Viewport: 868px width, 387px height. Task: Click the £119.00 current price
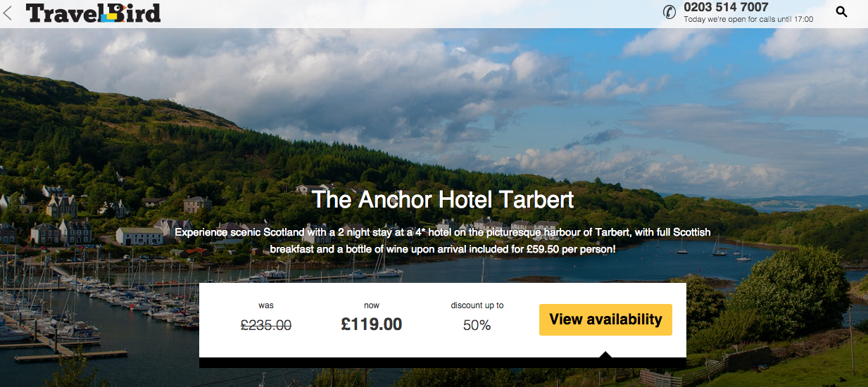click(x=372, y=324)
